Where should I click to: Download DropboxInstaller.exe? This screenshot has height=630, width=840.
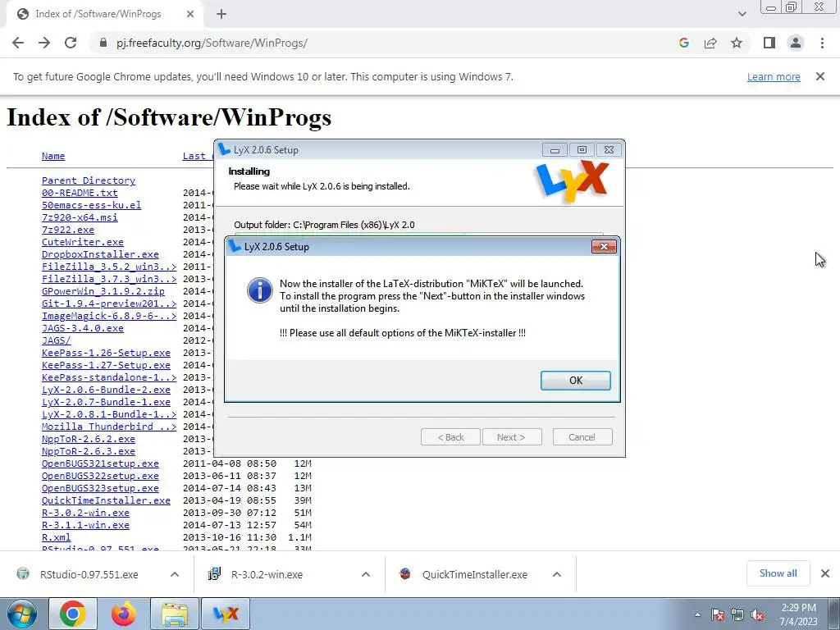click(x=100, y=254)
